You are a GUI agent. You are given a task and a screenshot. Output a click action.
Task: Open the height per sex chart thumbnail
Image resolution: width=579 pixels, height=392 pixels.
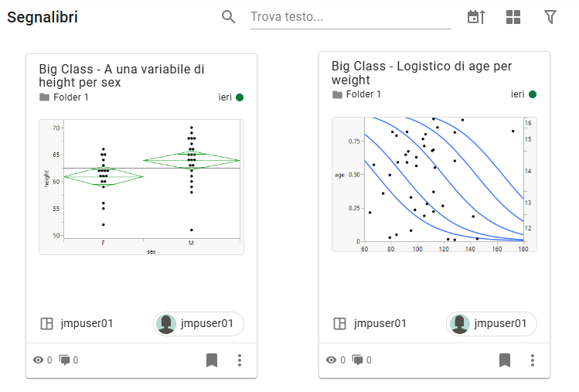(141, 186)
